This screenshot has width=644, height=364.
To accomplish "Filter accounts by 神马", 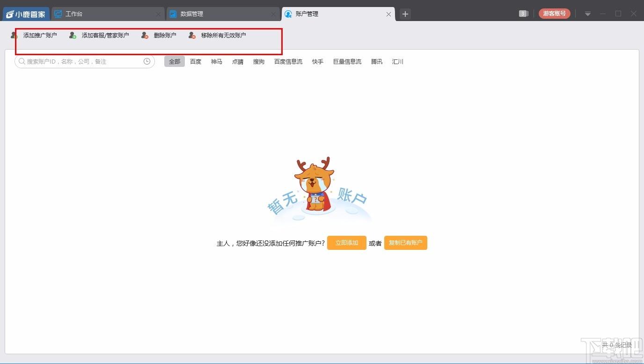I will click(217, 61).
